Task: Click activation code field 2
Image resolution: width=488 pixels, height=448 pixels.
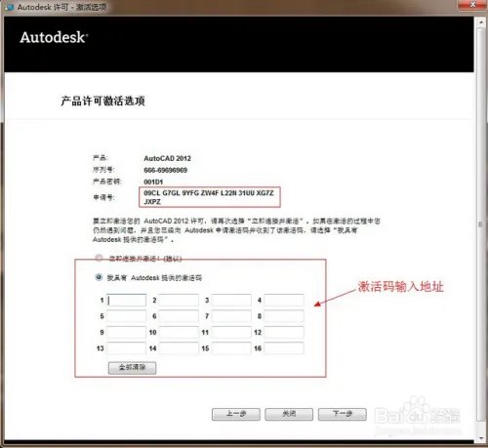Action: (179, 300)
